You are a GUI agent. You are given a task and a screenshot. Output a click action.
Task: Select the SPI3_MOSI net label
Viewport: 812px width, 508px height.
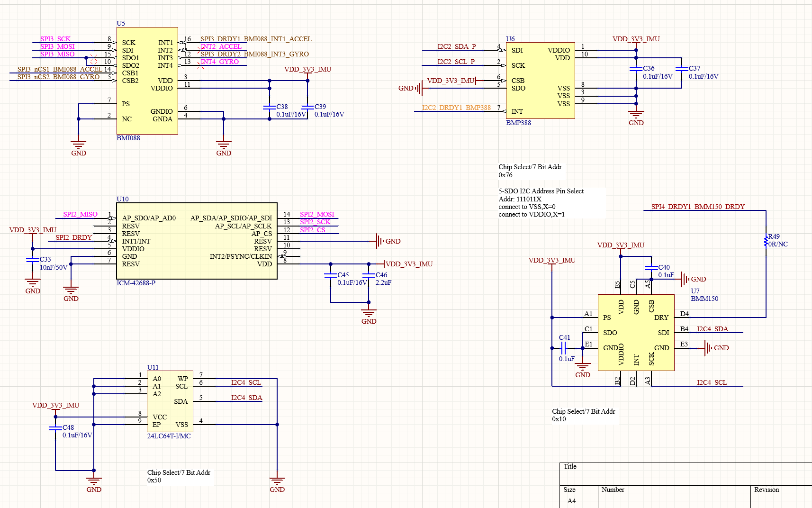57,46
